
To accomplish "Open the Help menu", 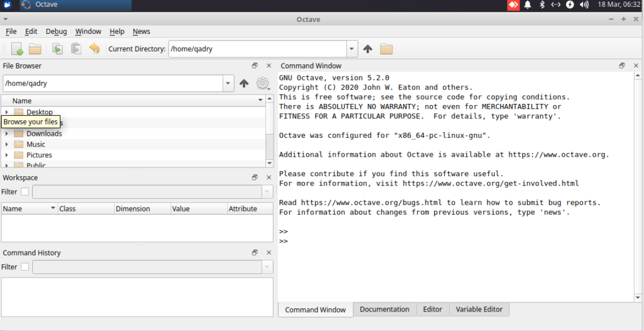I will pos(117,31).
